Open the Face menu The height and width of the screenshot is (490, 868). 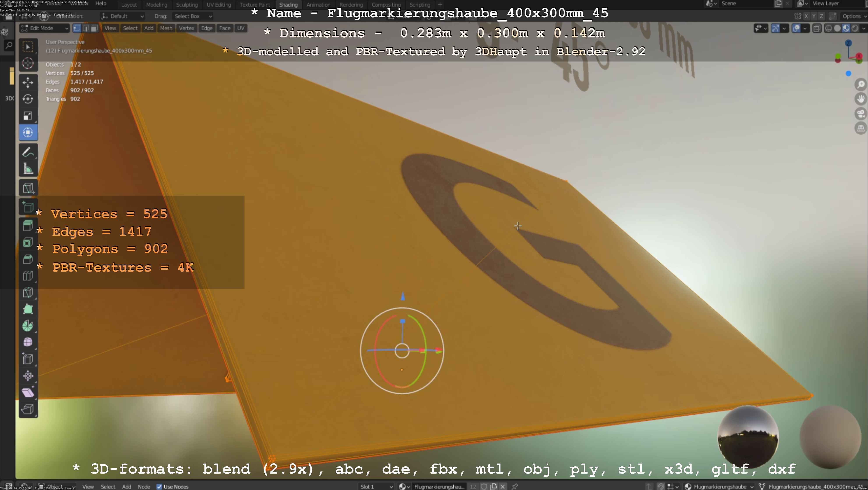click(x=225, y=28)
